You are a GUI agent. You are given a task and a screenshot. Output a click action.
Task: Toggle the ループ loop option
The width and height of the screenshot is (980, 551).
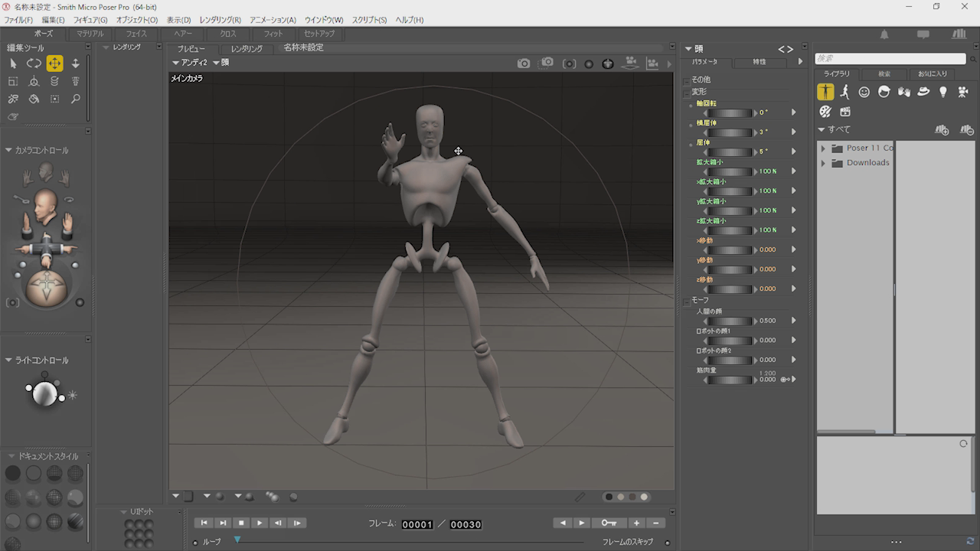[195, 542]
